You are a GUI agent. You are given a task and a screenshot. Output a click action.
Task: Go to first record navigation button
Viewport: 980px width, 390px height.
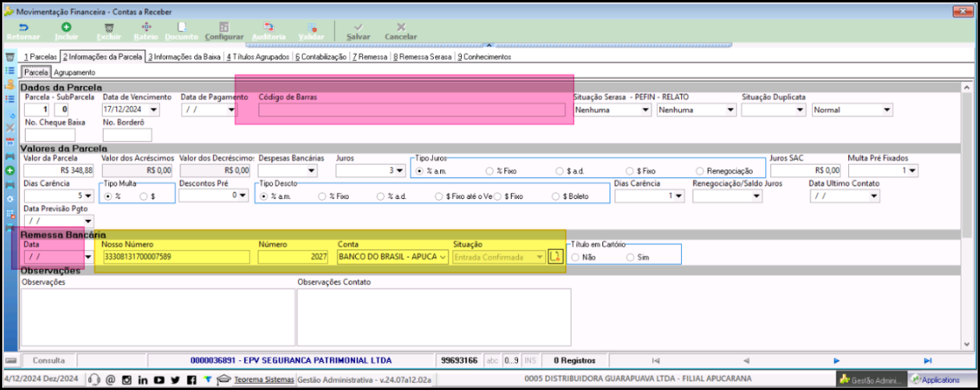[x=655, y=360]
